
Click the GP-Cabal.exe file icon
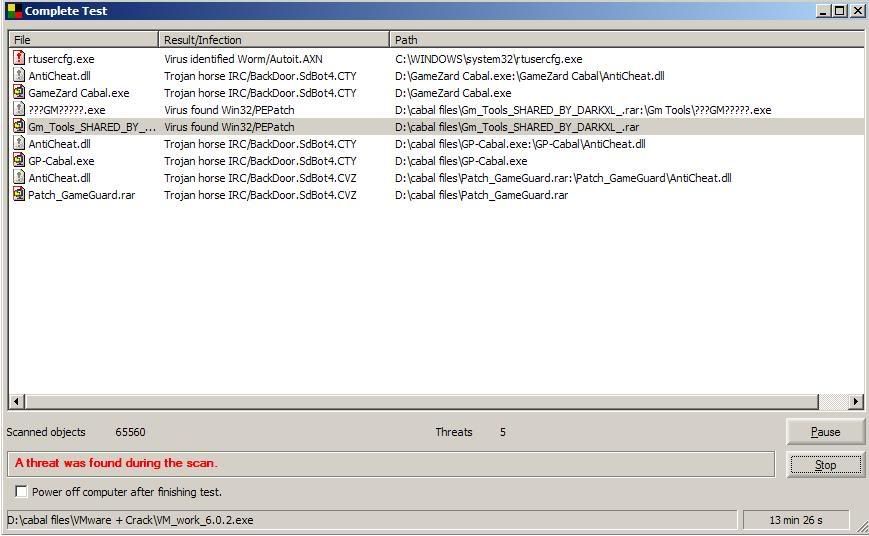[19, 161]
